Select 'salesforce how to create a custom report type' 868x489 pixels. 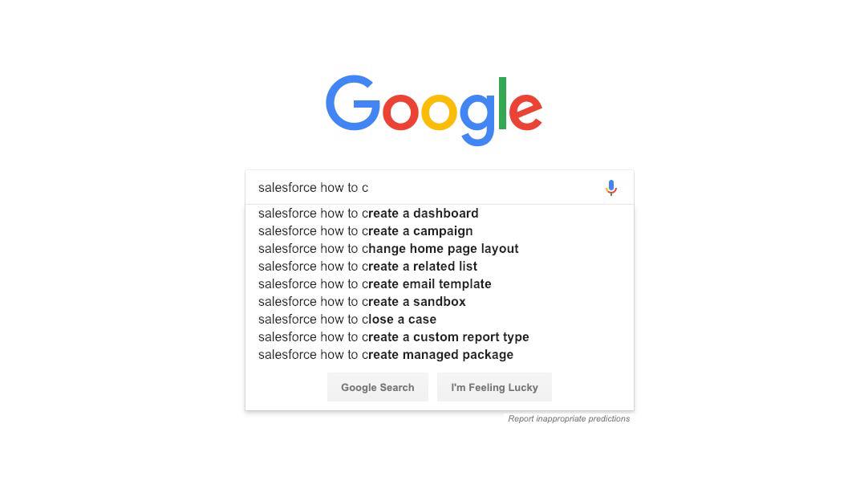point(393,336)
